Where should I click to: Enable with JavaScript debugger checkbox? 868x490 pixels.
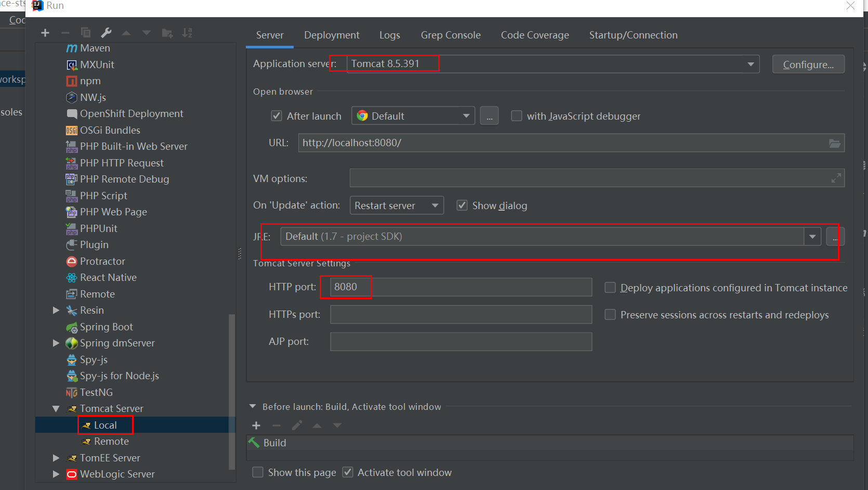tap(517, 116)
